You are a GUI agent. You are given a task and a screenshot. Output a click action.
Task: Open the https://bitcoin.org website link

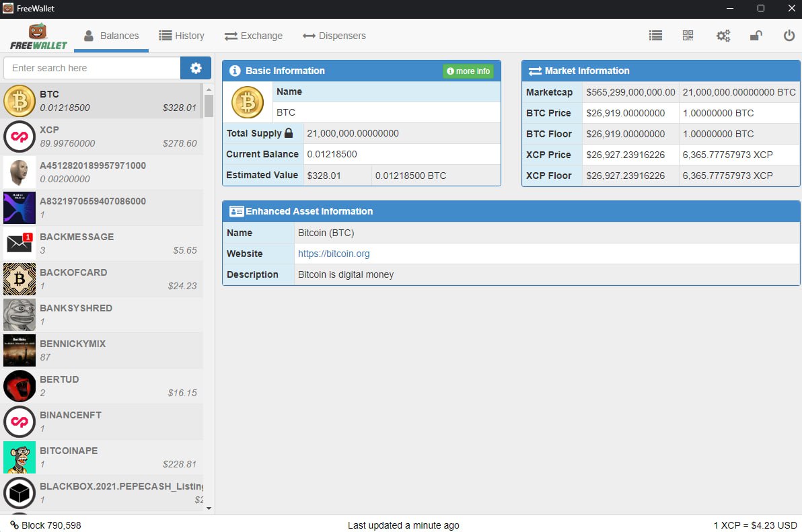334,254
